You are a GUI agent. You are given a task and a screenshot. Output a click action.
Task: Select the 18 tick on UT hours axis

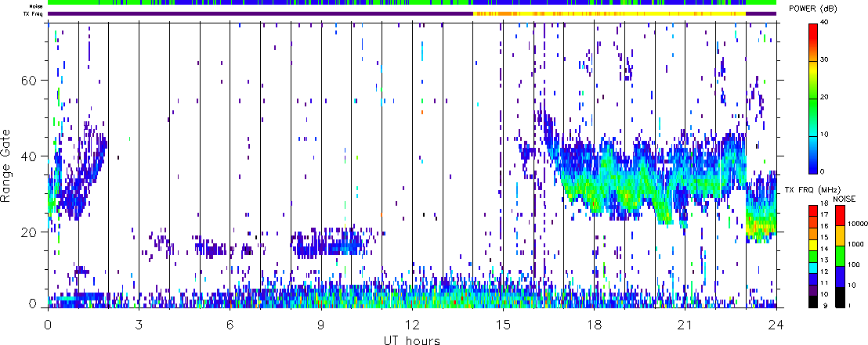click(594, 323)
